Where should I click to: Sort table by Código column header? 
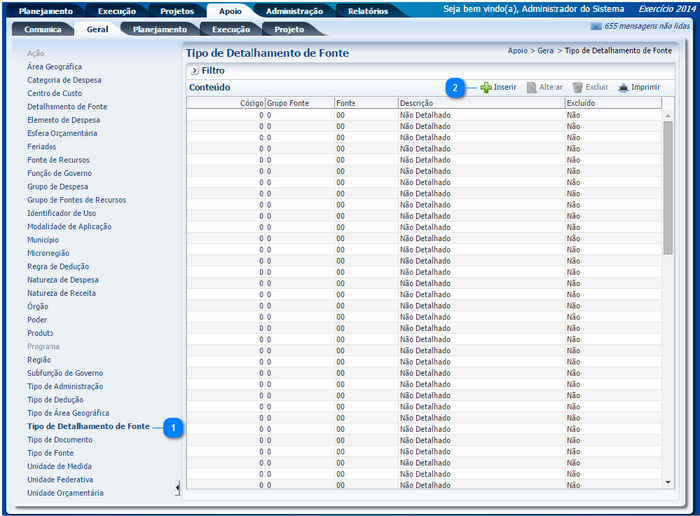(x=252, y=103)
